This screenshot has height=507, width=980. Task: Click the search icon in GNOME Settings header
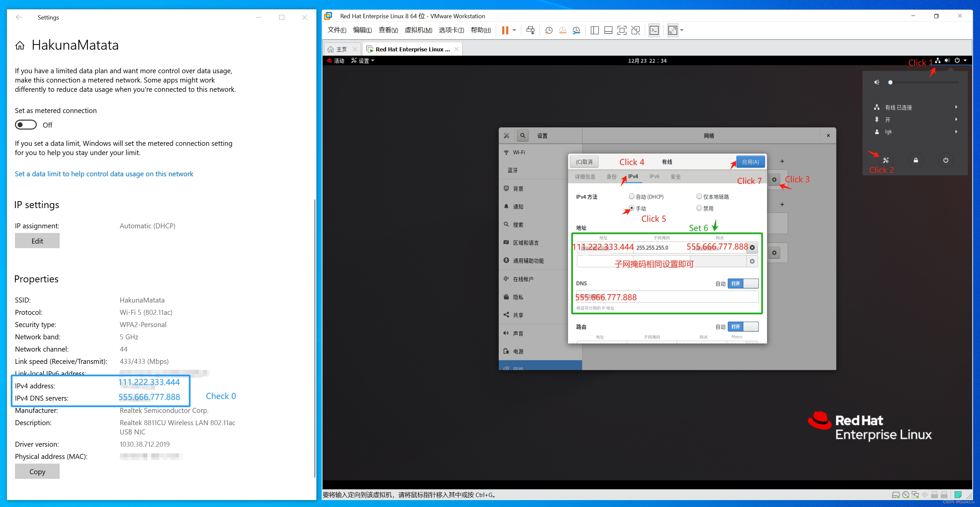[x=523, y=135]
